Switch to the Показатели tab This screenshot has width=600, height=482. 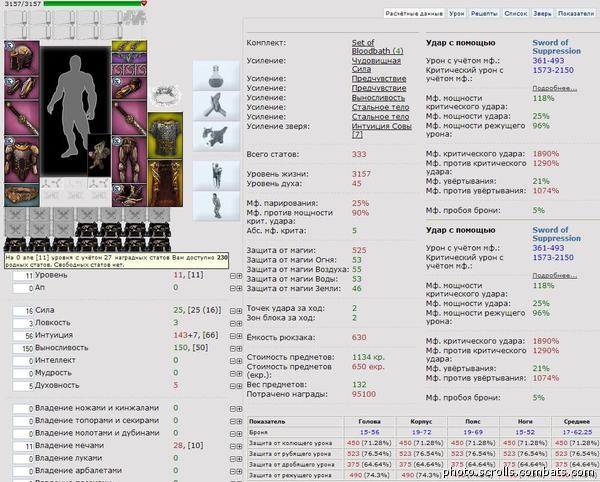click(x=576, y=13)
